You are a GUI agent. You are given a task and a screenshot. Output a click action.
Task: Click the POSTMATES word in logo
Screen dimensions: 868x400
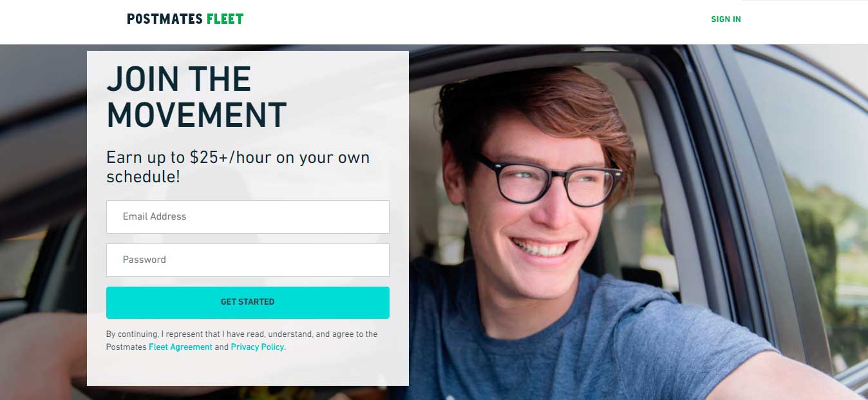[165, 19]
